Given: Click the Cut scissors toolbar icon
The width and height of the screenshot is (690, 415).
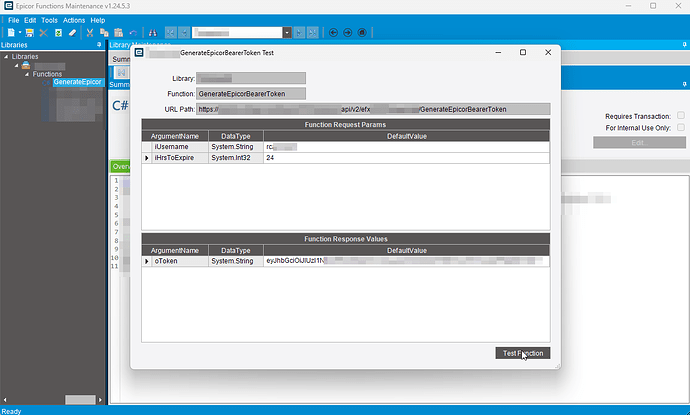Looking at the screenshot, I should point(90,33).
